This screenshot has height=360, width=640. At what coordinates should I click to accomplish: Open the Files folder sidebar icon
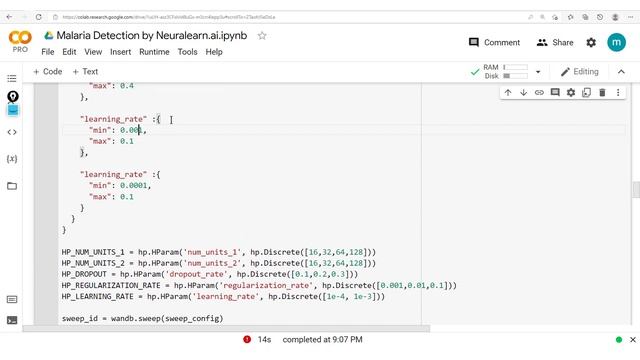[x=12, y=186]
